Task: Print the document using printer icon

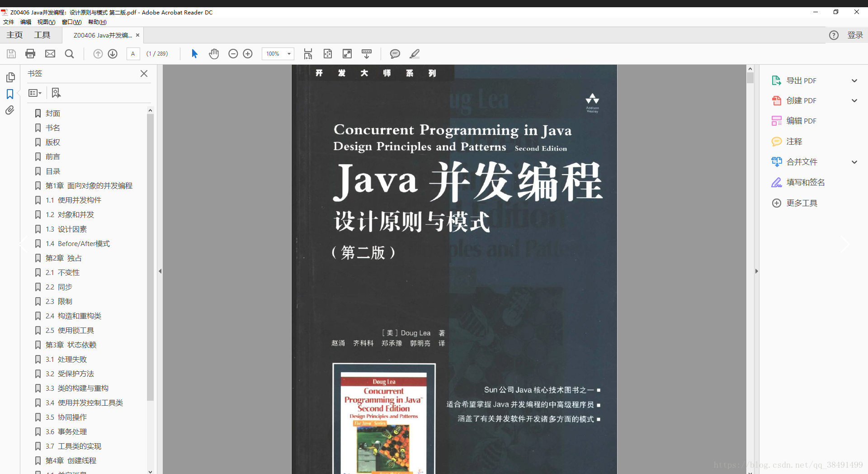Action: (x=30, y=54)
